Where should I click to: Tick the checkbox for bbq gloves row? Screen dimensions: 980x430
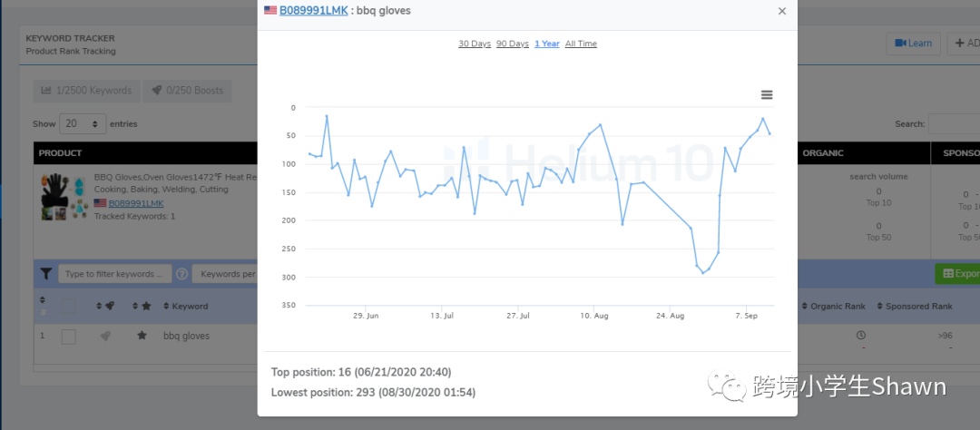coord(69,337)
